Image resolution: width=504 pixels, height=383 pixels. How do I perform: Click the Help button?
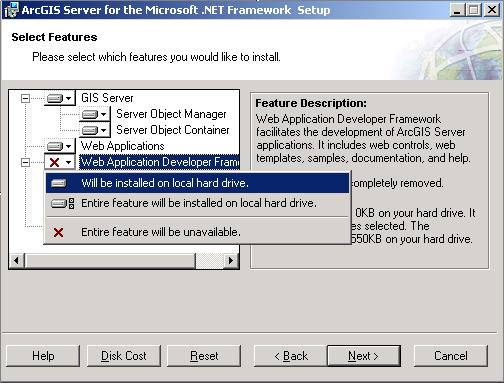pos(43,356)
